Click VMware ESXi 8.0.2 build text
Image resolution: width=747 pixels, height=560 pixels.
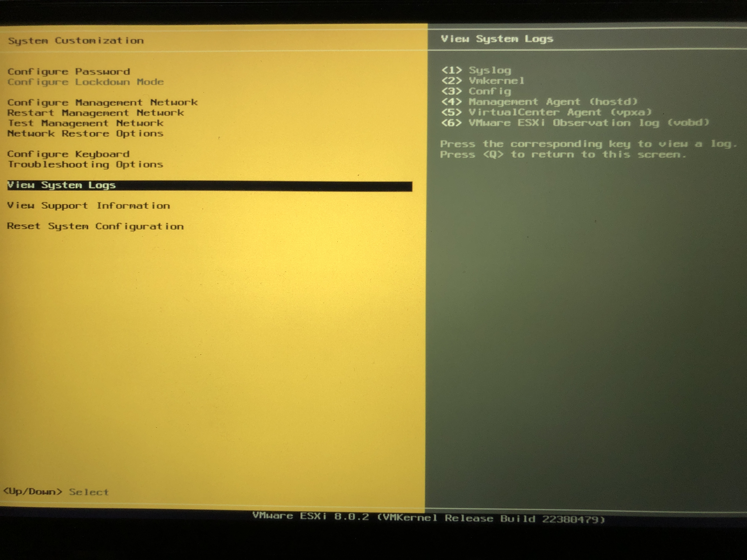[x=429, y=517]
